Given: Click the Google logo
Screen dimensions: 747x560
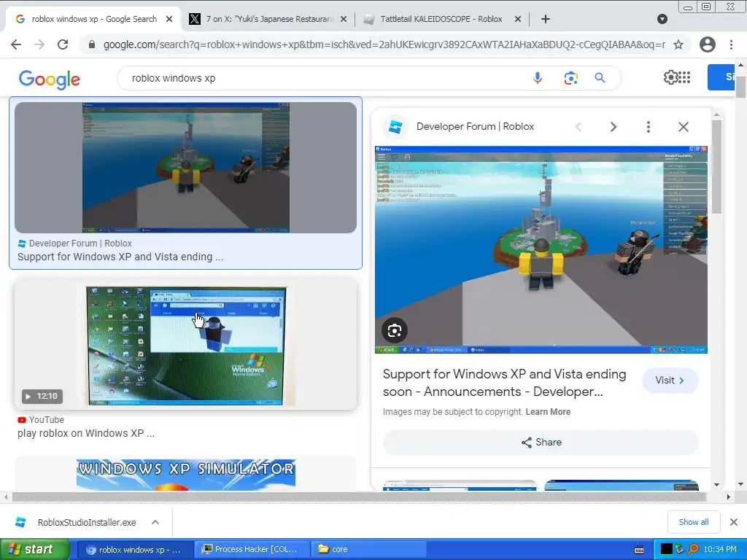Looking at the screenshot, I should pos(50,79).
